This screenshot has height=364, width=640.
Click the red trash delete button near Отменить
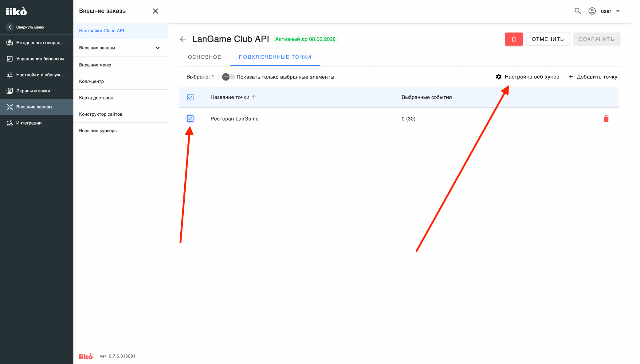point(514,39)
